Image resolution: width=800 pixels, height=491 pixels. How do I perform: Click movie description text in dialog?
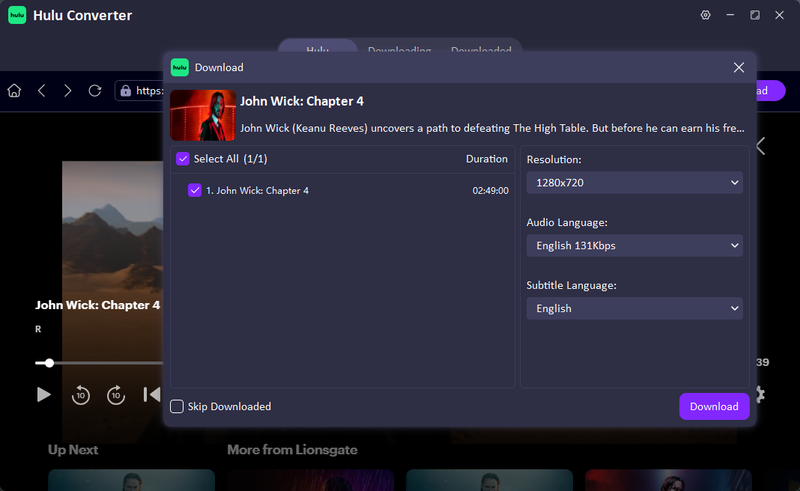point(492,128)
